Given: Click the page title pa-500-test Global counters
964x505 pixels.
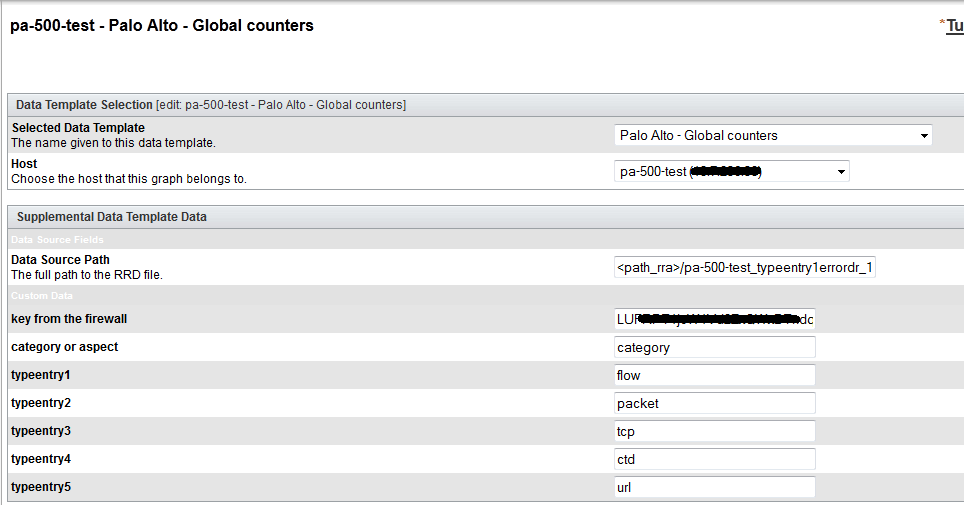Looking at the screenshot, I should [x=162, y=26].
